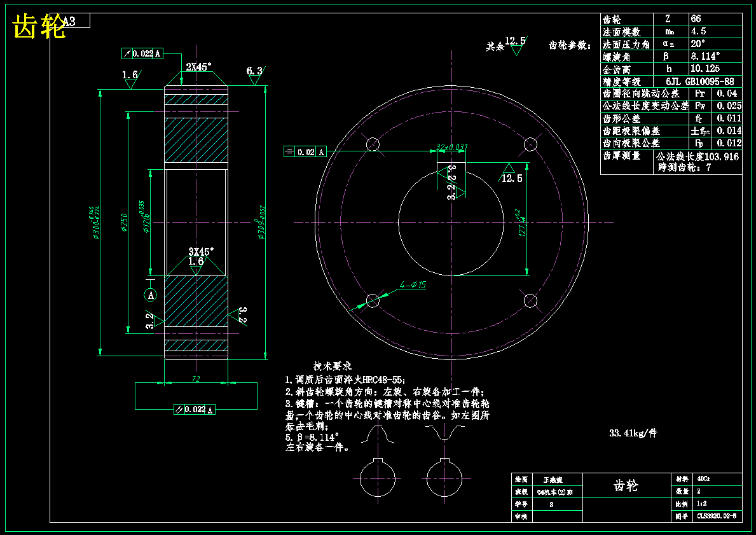Click the 2X45° chamfer annotation

point(198,67)
